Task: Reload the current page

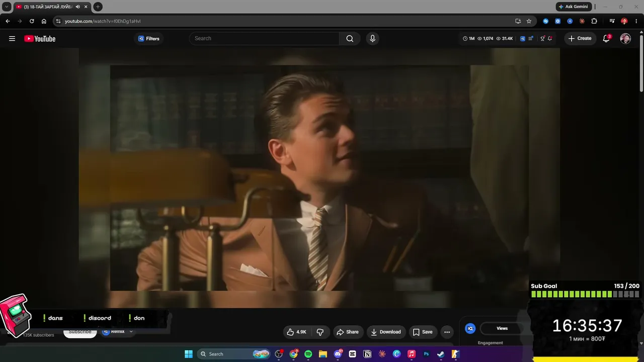Action: 32,21
